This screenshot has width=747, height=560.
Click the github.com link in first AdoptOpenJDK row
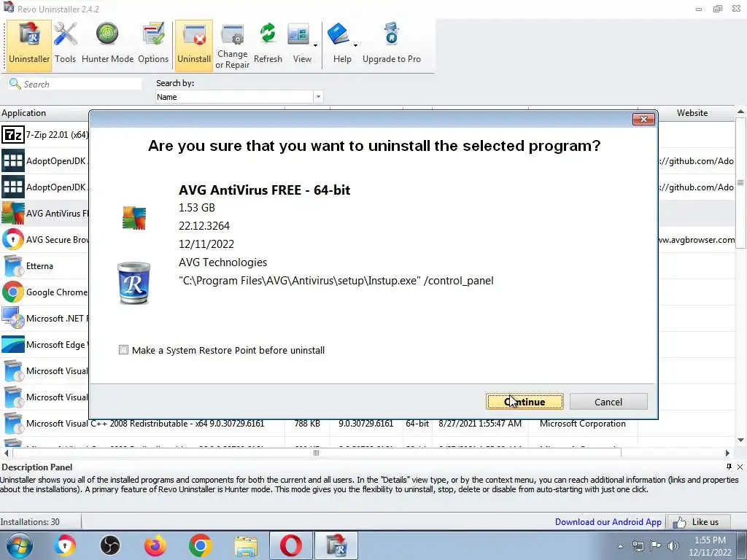coord(697,161)
